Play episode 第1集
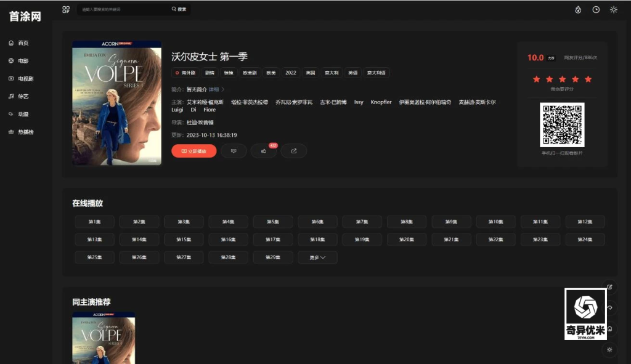 [x=94, y=222]
